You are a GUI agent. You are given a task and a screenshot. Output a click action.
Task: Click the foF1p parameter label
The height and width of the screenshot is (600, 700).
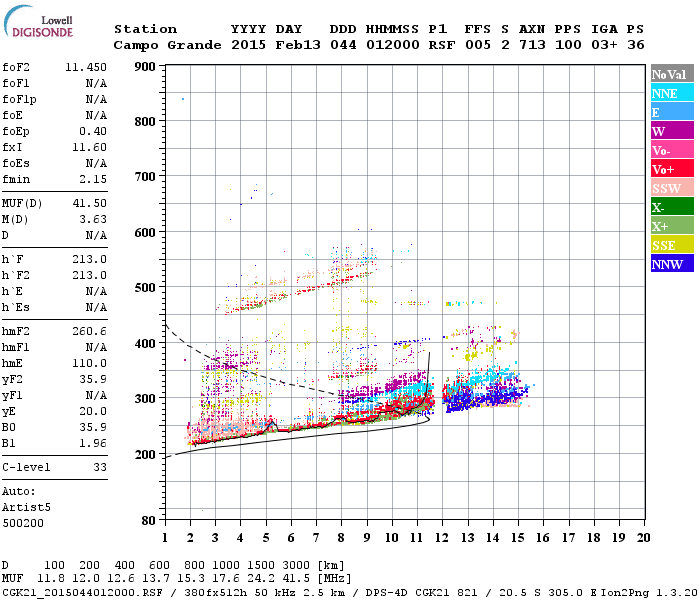click(19, 100)
